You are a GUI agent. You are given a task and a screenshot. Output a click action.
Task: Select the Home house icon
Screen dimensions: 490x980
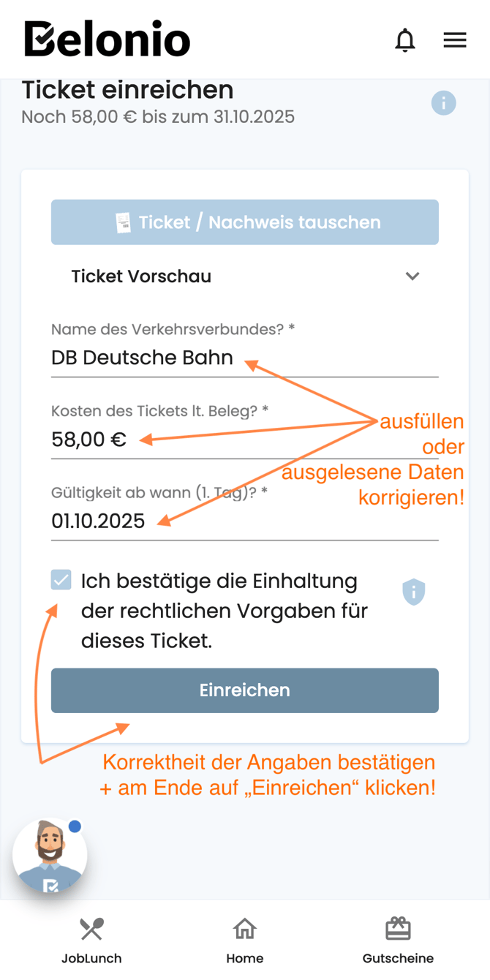coord(244,930)
